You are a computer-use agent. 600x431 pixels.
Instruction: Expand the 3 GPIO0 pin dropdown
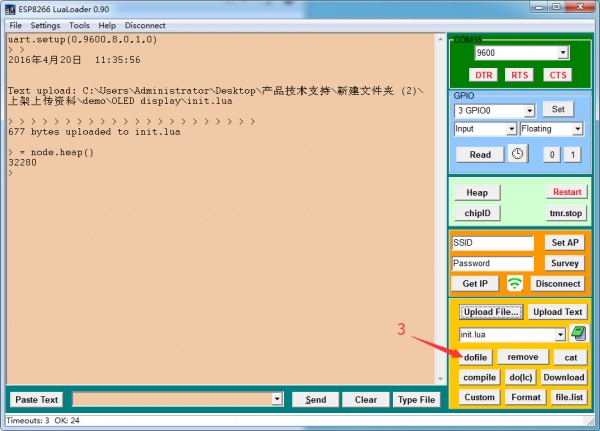pos(529,111)
